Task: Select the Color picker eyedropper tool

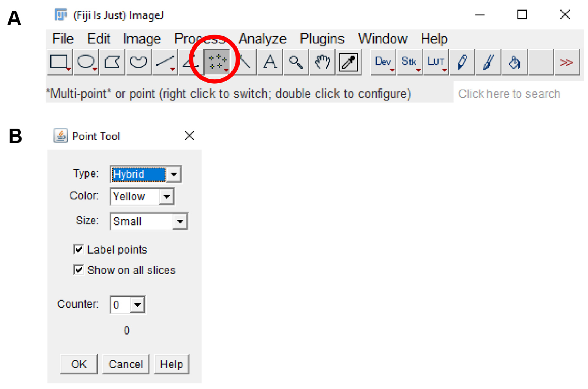Action: click(x=348, y=62)
